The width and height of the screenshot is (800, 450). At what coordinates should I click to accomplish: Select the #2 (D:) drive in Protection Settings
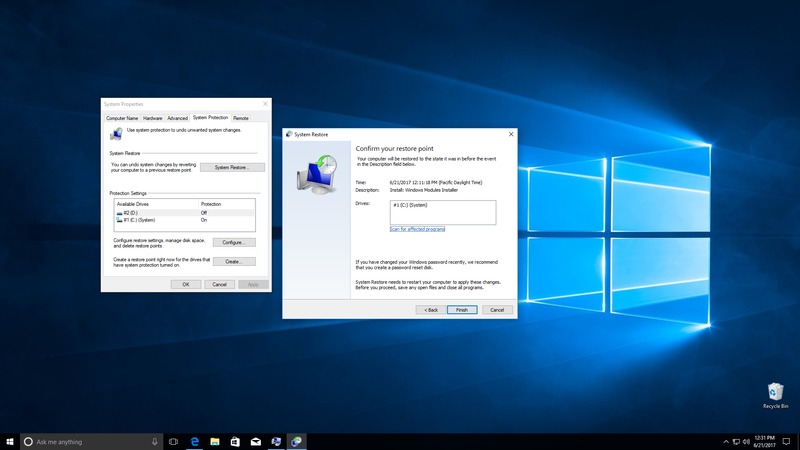pyautogui.click(x=130, y=213)
